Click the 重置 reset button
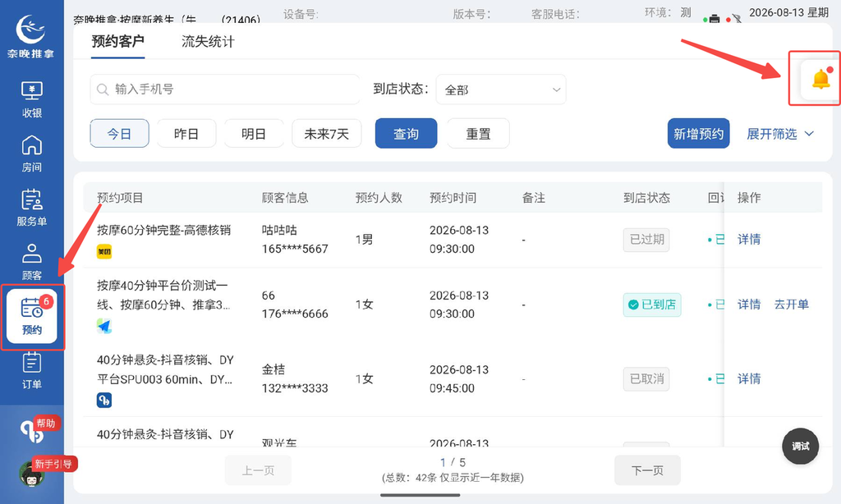This screenshot has height=504, width=841. click(x=478, y=134)
